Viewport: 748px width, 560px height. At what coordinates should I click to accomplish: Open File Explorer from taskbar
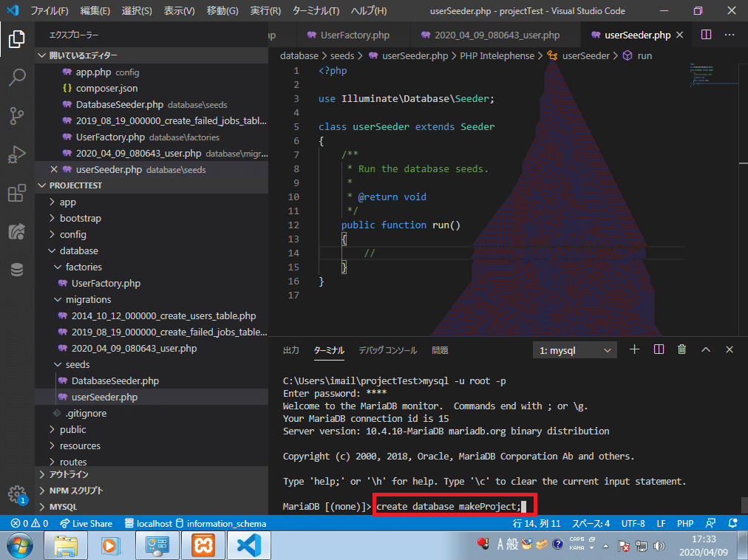pyautogui.click(x=65, y=546)
